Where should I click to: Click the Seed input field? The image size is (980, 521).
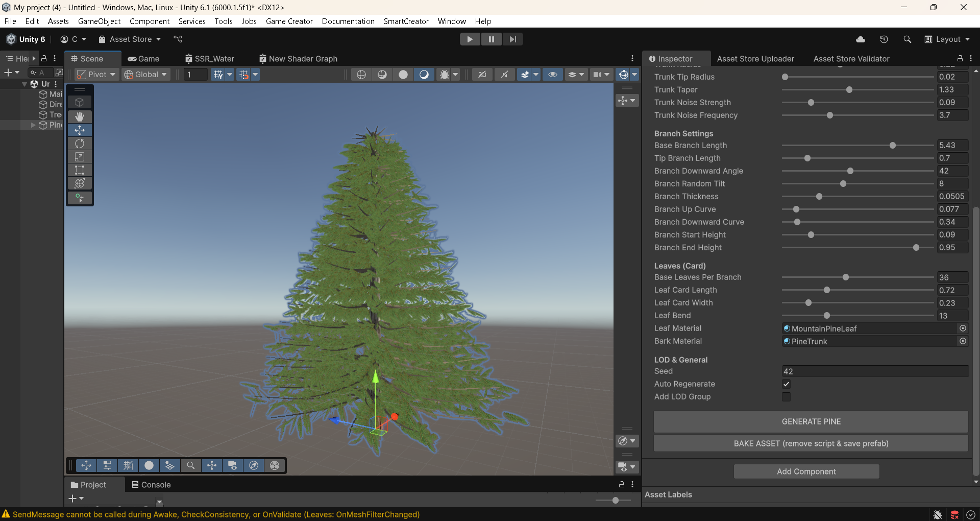coord(875,371)
